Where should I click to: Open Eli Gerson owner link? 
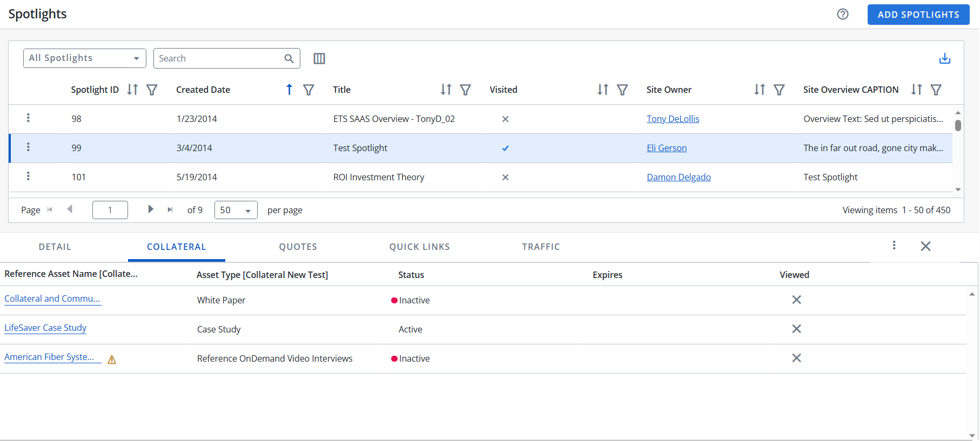tap(667, 148)
